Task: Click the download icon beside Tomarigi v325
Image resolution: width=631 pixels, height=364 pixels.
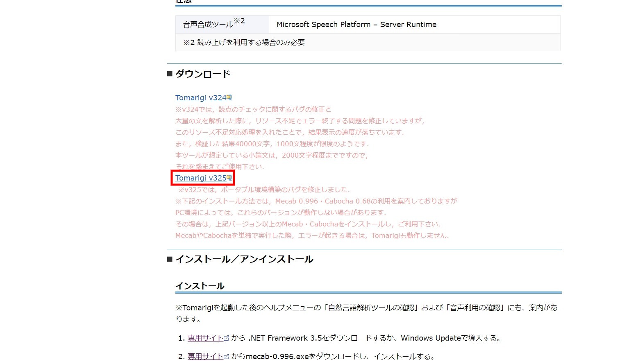Action: 229,177
